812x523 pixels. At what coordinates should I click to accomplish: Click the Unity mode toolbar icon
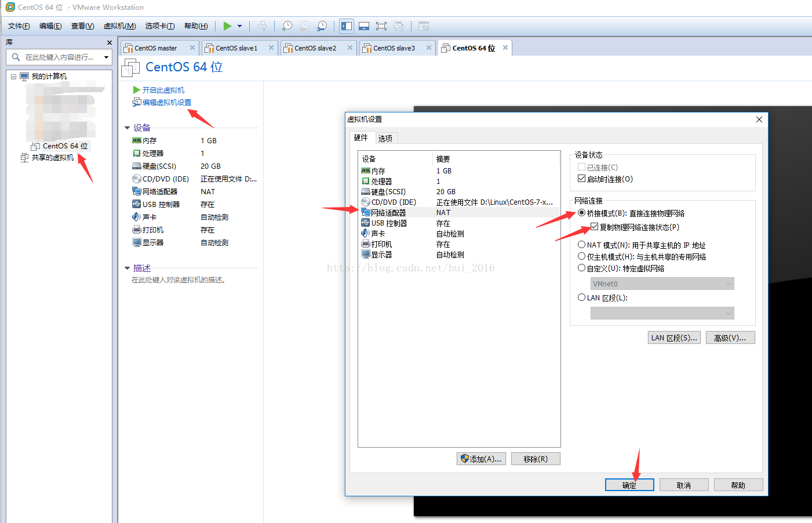[x=399, y=26]
